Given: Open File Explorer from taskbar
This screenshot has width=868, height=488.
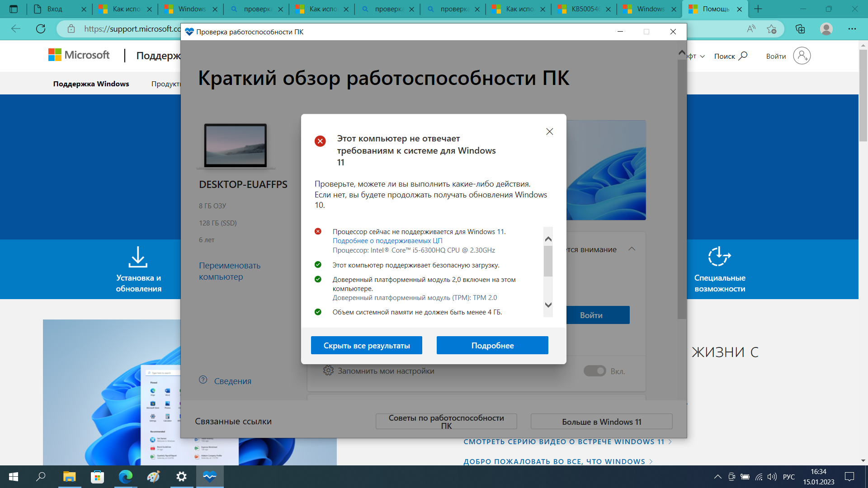Looking at the screenshot, I should coord(69,477).
